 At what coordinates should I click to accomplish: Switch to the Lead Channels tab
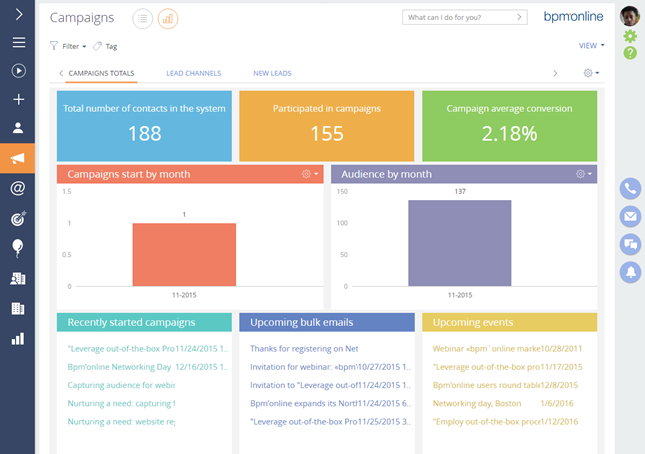[194, 73]
